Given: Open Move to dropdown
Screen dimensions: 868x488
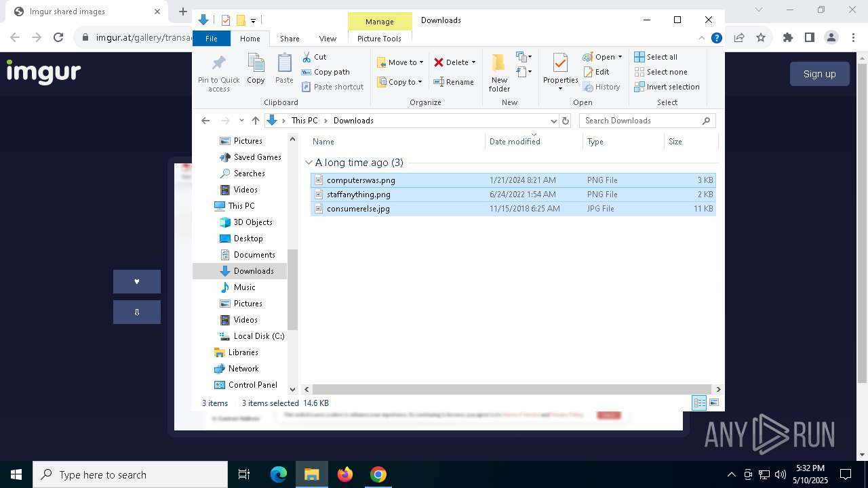Looking at the screenshot, I should pyautogui.click(x=400, y=62).
